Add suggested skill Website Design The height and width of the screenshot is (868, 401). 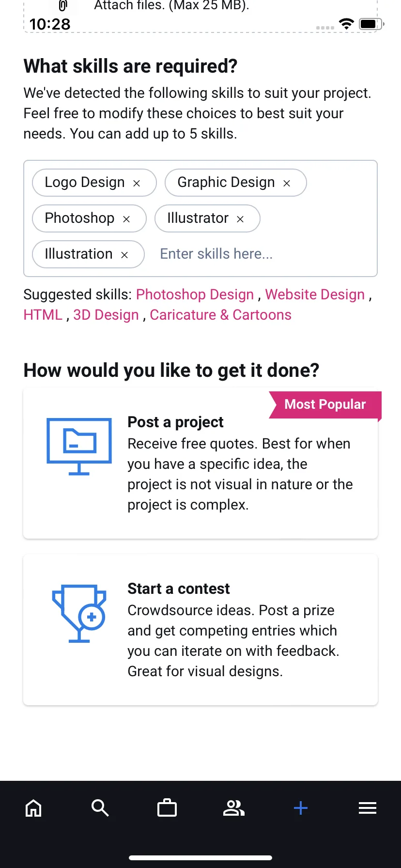point(315,294)
